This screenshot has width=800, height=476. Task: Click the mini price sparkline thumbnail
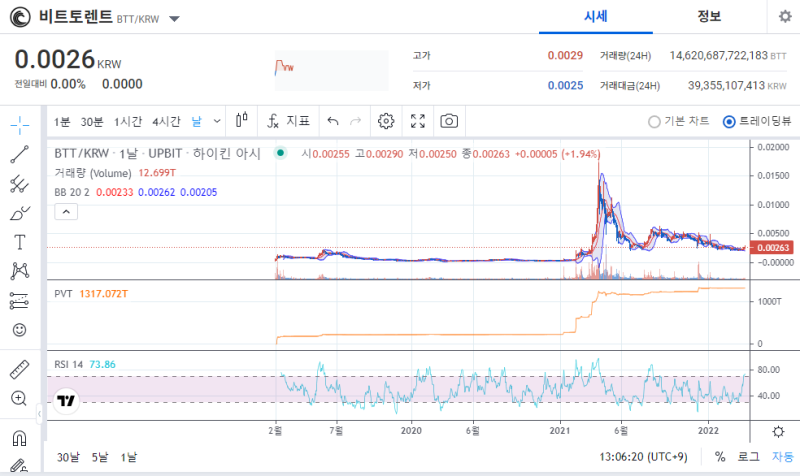click(332, 70)
